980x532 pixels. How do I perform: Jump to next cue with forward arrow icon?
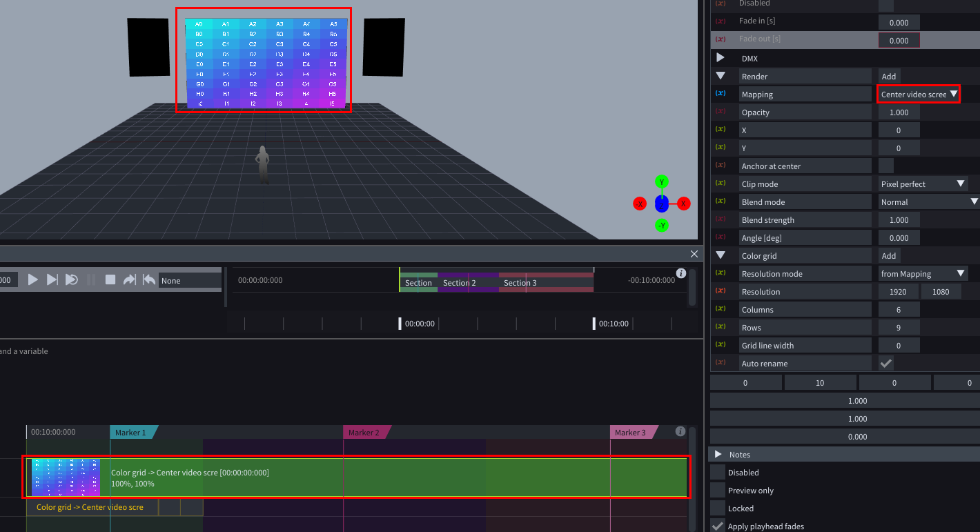pyautogui.click(x=129, y=279)
